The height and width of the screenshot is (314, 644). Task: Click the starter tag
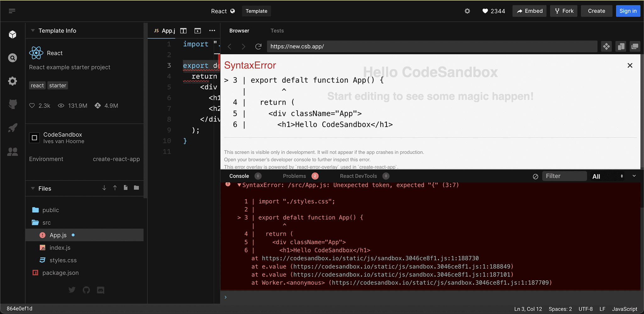pyautogui.click(x=58, y=85)
